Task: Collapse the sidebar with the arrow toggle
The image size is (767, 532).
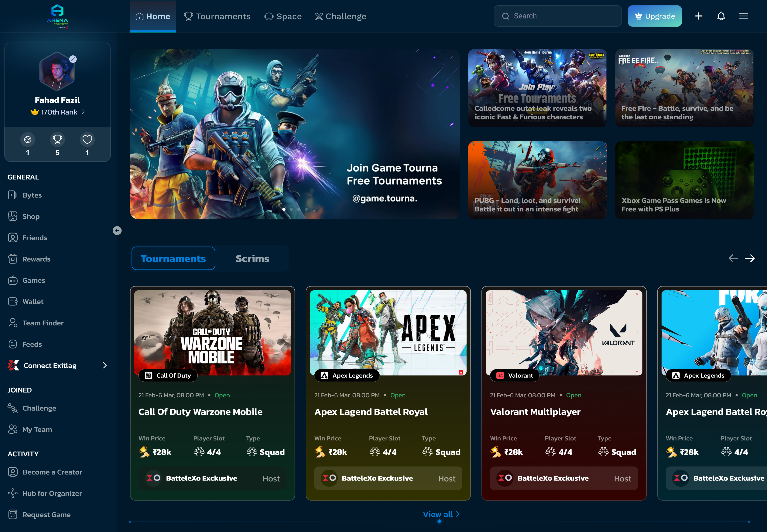Action: pos(117,231)
